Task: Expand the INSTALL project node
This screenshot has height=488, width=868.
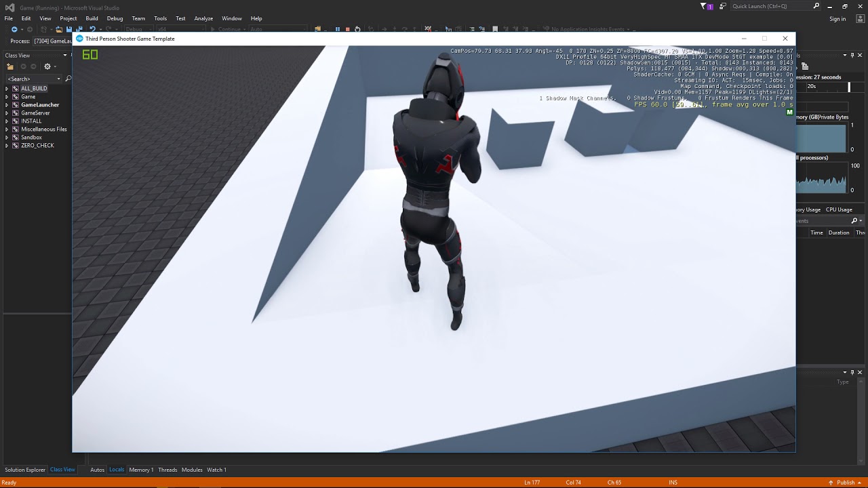Action: [7, 121]
